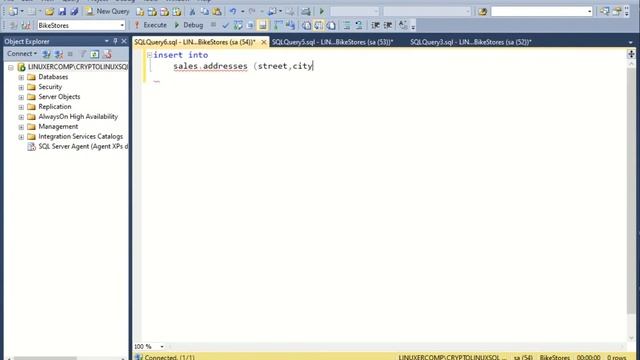Open the 100 % zoom dropdown
640x360 pixels.
(x=162, y=347)
